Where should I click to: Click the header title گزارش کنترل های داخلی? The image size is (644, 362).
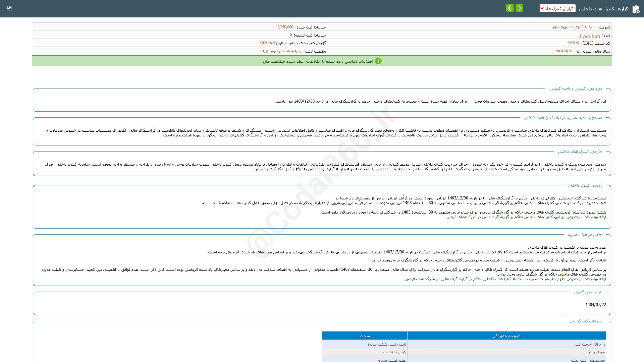point(603,9)
